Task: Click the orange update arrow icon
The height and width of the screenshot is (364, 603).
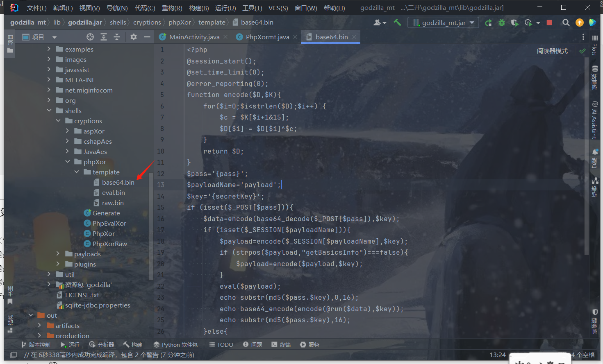Action: [x=580, y=23]
